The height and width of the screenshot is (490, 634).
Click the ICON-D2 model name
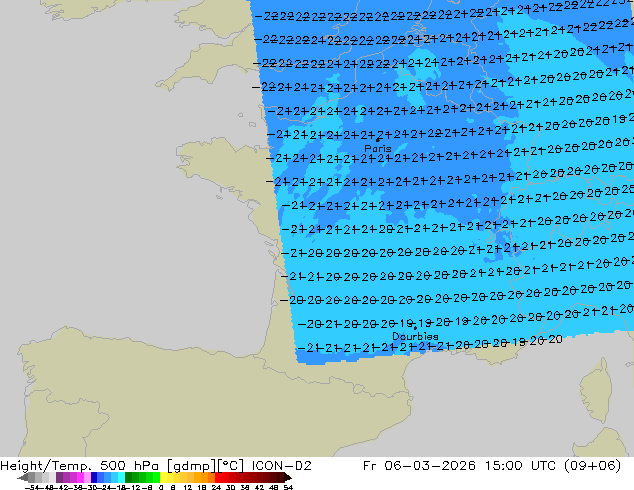(x=281, y=466)
